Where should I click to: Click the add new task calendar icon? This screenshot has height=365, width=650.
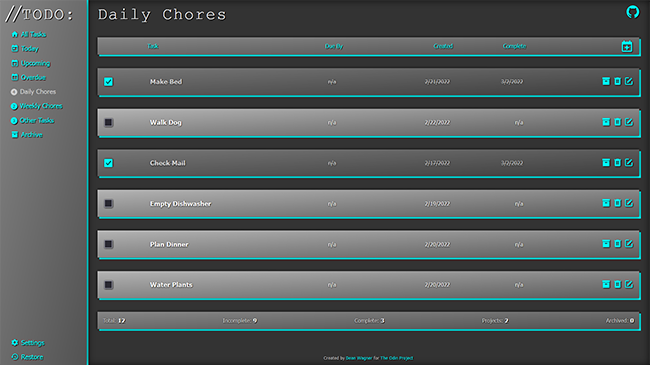click(x=627, y=46)
